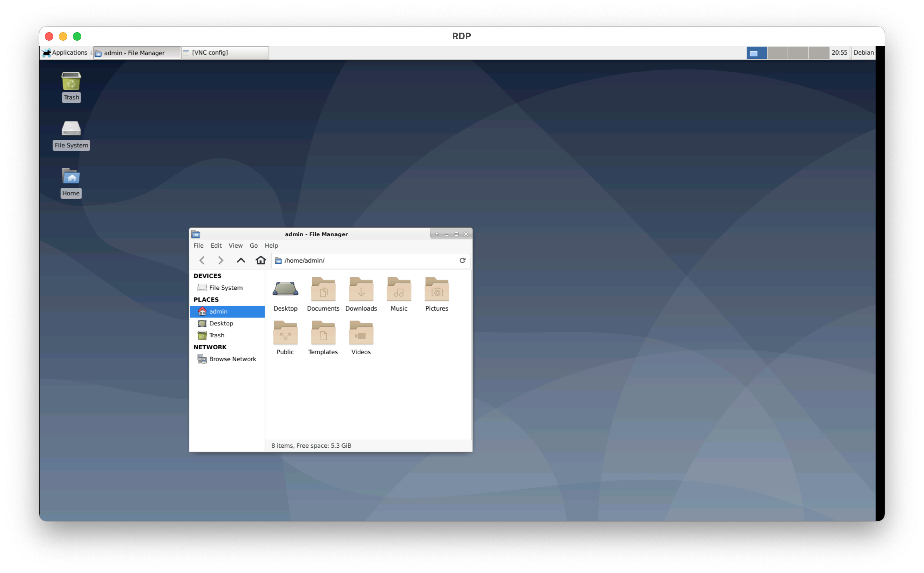Navigate to parent folder using up arrow
Screen dimensions: 924x573
241,260
